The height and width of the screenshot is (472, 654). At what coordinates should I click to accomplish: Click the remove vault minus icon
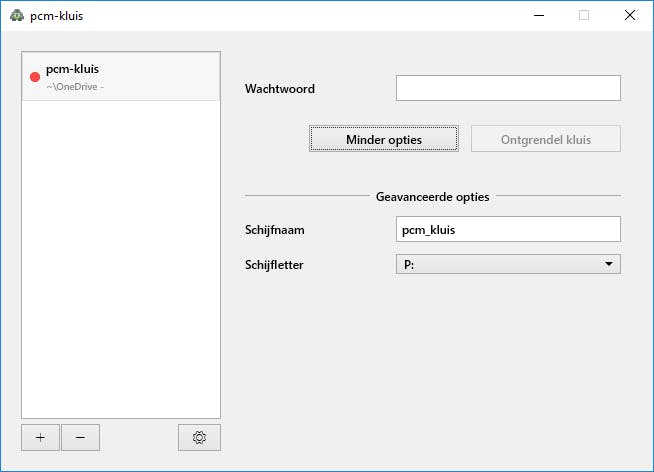point(80,437)
